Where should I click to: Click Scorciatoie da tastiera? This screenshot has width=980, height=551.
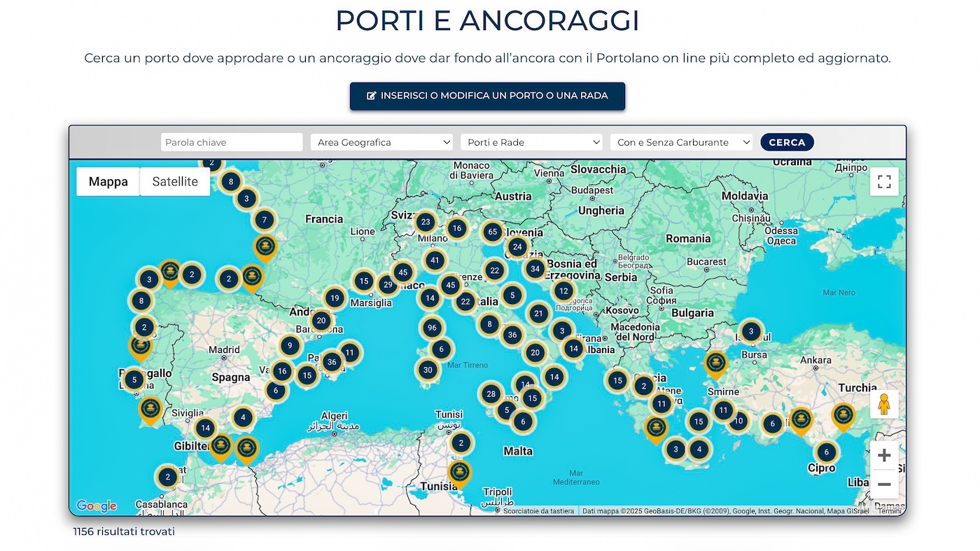click(x=539, y=510)
